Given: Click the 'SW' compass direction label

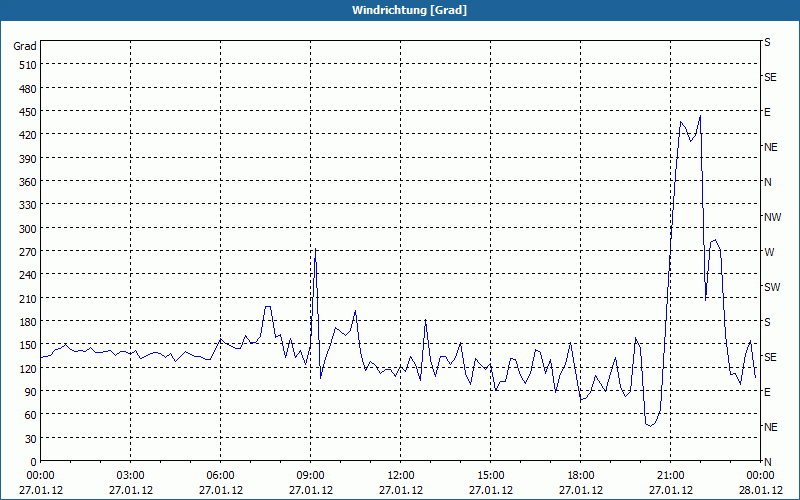Looking at the screenshot, I should (x=772, y=287).
